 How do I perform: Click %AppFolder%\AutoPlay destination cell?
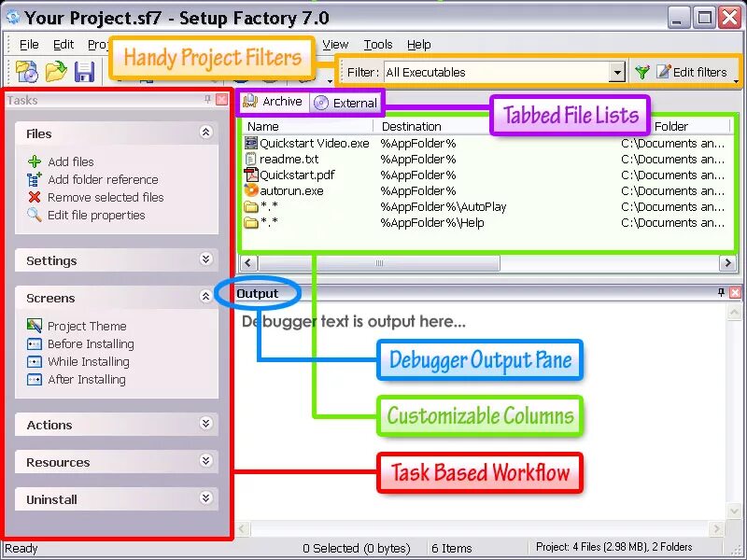click(443, 206)
